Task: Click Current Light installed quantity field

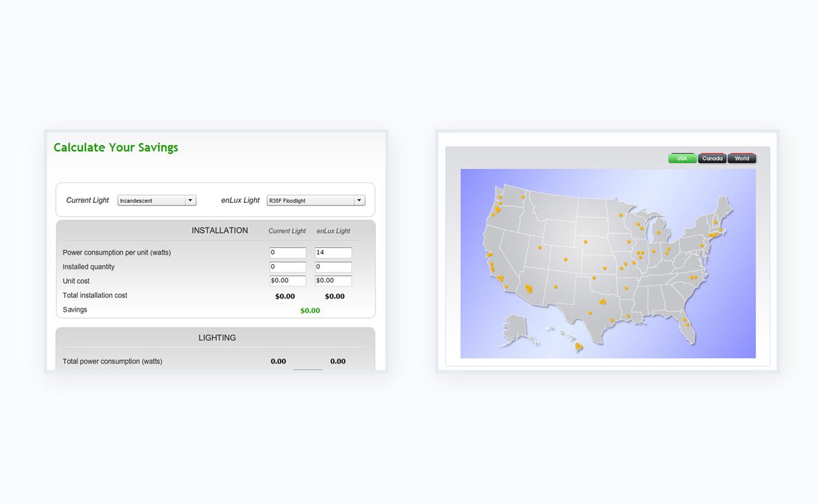Action: (288, 267)
